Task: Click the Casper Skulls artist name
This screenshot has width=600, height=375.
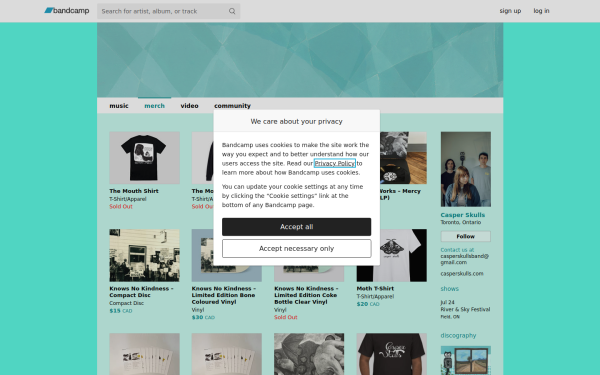Action: pyautogui.click(x=463, y=215)
